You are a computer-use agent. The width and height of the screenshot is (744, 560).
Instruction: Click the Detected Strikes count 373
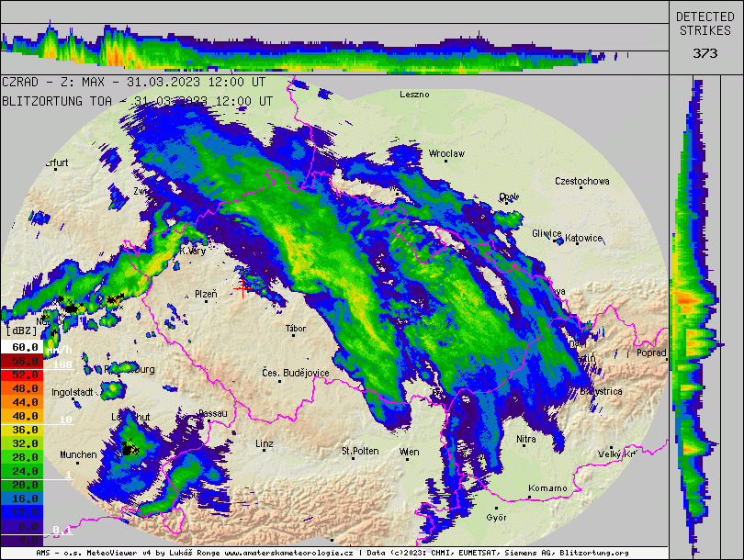pos(705,53)
